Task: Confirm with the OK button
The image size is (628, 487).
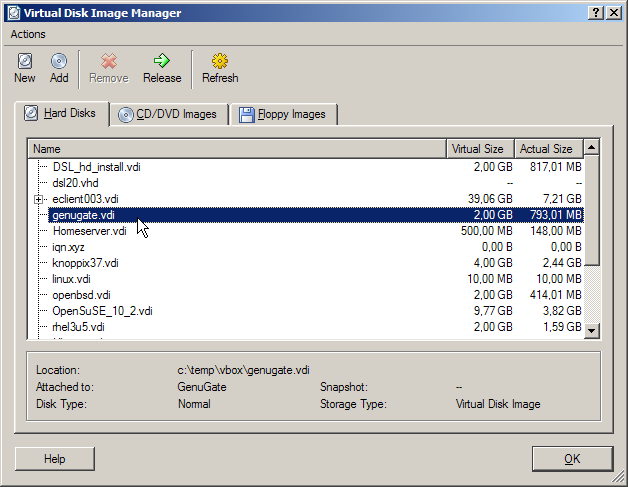Action: point(572,459)
